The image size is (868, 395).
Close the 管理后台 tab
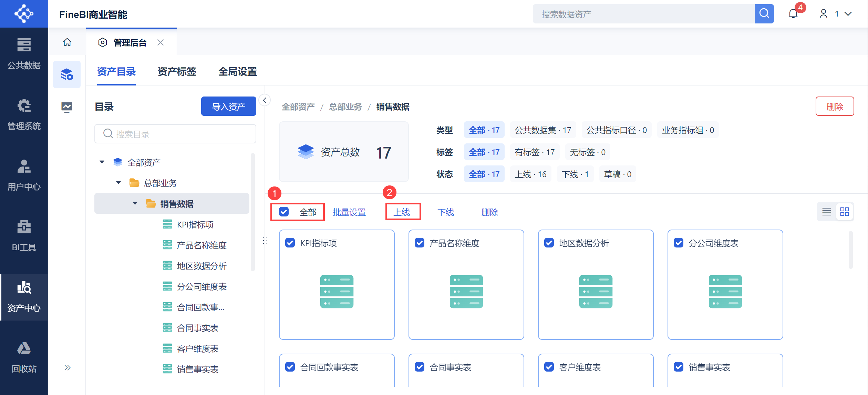[x=161, y=42]
